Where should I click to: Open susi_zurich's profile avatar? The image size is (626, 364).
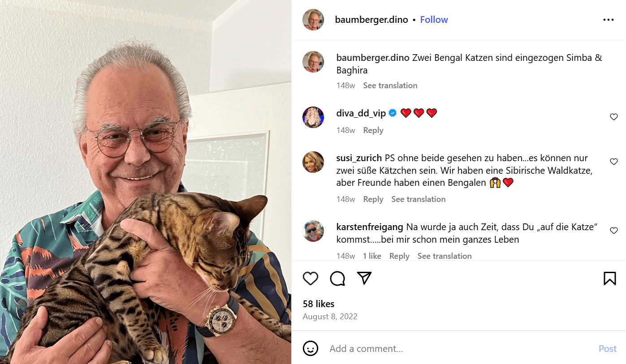click(x=313, y=162)
